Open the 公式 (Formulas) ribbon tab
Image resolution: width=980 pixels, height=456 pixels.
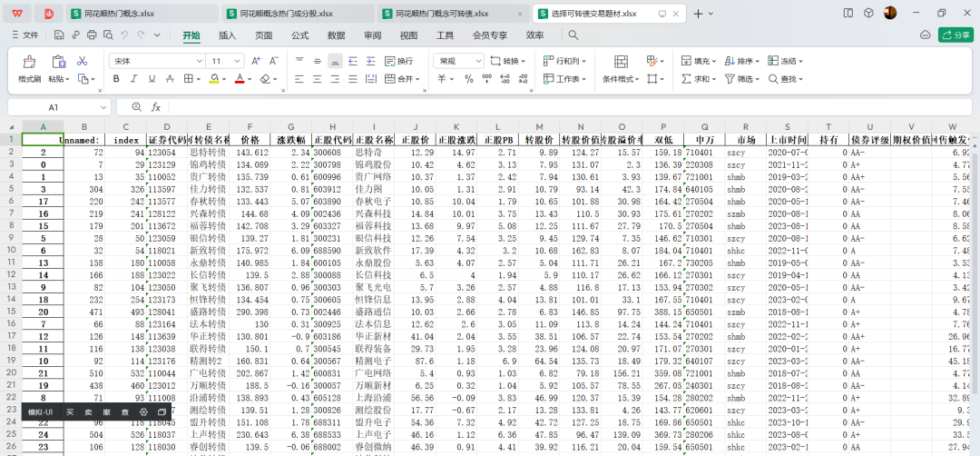coord(300,35)
